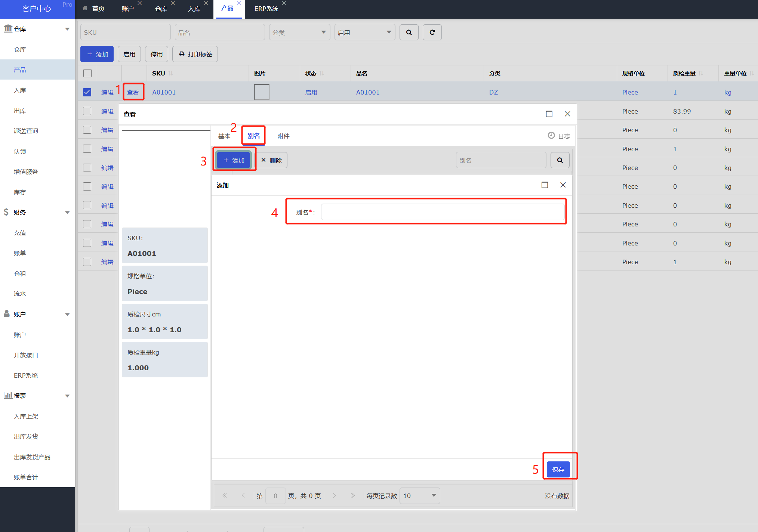Screen dimensions: 758x532
Task: Switch to the 别名 tab
Action: 254,136
